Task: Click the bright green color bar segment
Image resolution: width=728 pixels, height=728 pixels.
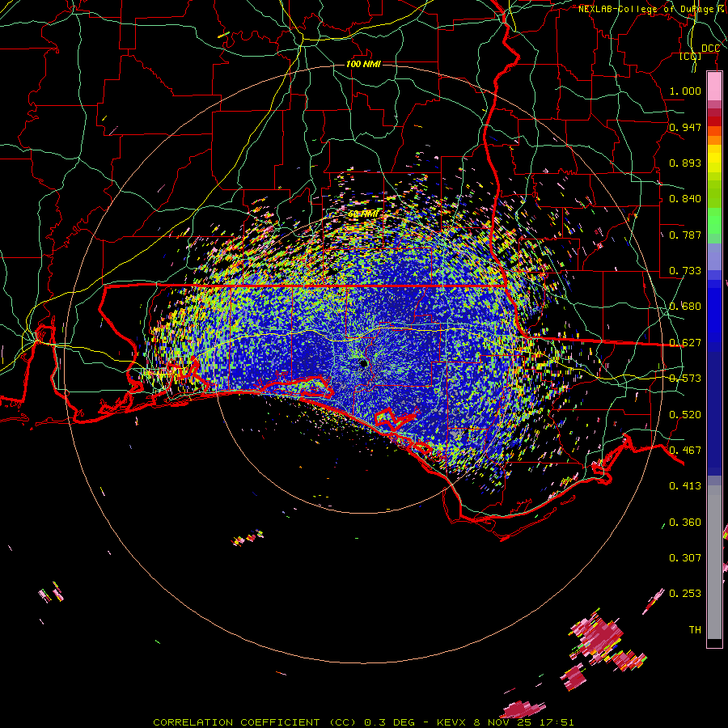Action: click(x=714, y=221)
